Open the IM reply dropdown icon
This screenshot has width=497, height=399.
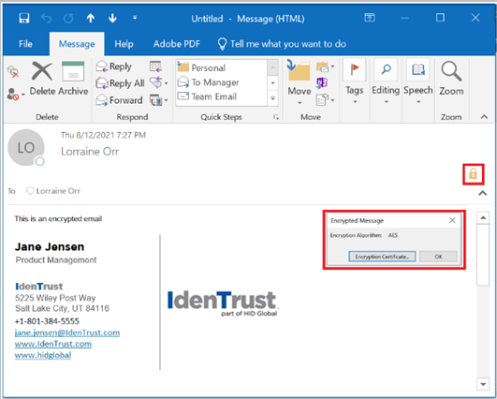tap(159, 82)
